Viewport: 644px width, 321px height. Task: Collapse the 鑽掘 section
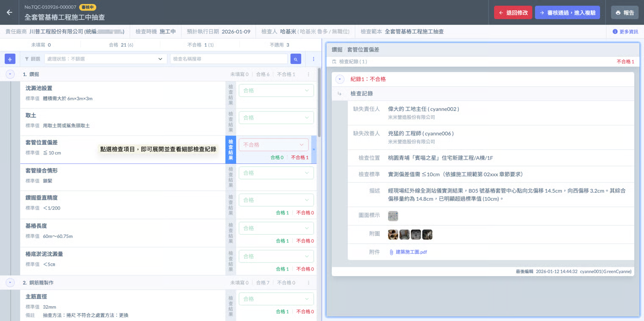tap(10, 74)
